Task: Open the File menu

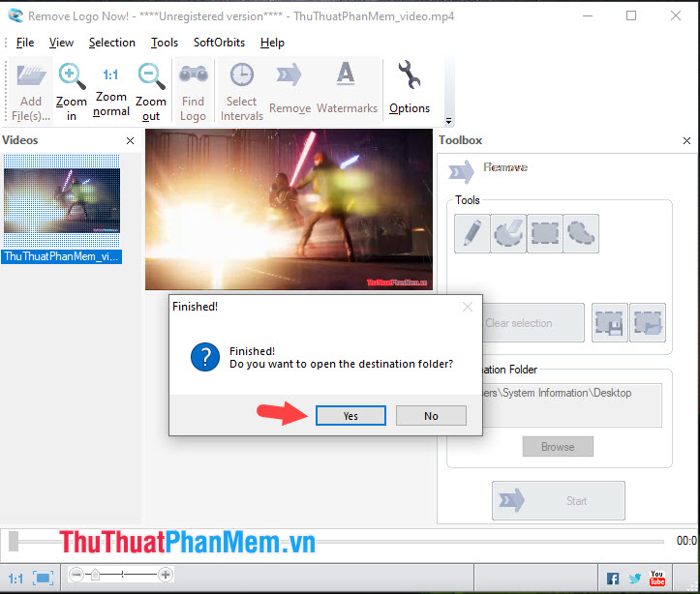Action: [25, 43]
